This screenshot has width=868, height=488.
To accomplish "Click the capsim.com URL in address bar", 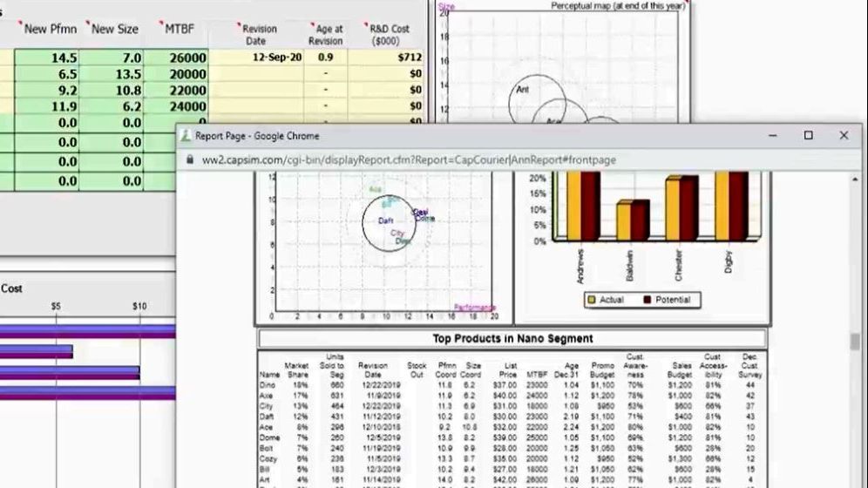I will coord(409,159).
